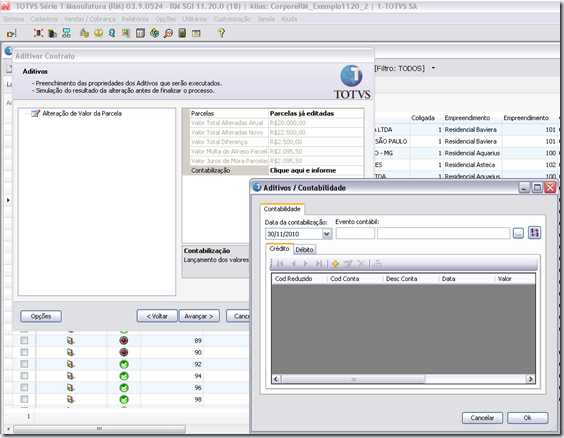
Task: Click the Ok button
Action: tap(528, 418)
